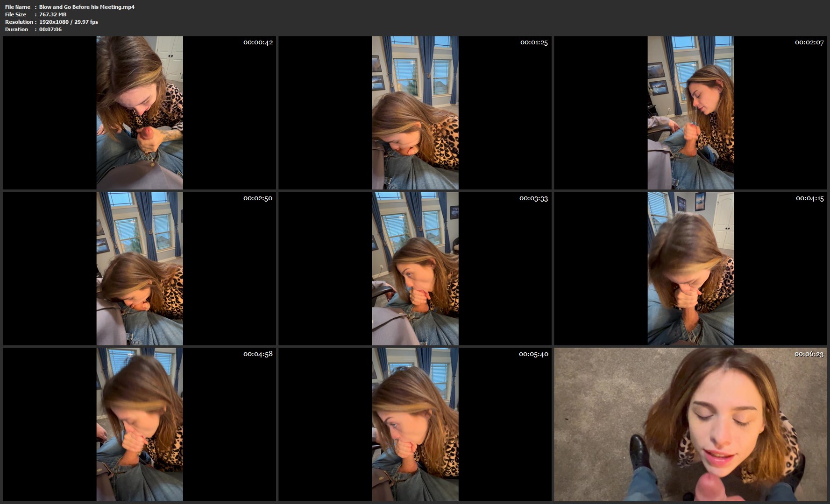Click the 00:00:42 timestamp label
Viewport: 830px width, 504px height.
click(258, 42)
